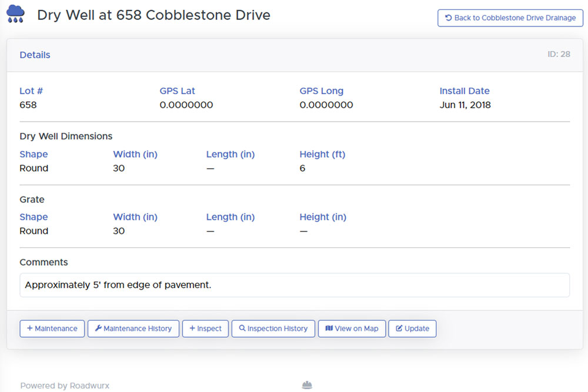Screen dimensions: 588x392
Task: Add a new inspection with Inspect button
Action: click(x=205, y=329)
